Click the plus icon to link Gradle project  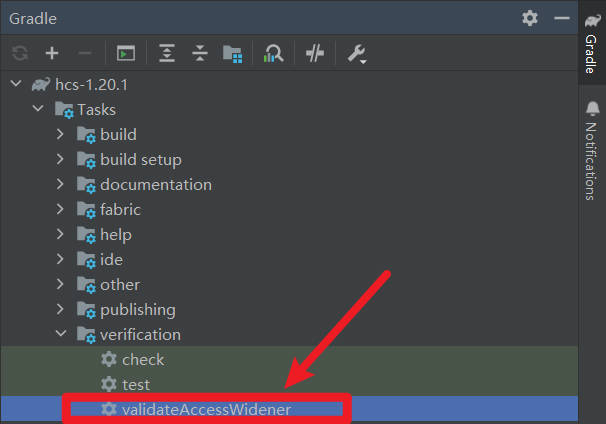click(52, 53)
